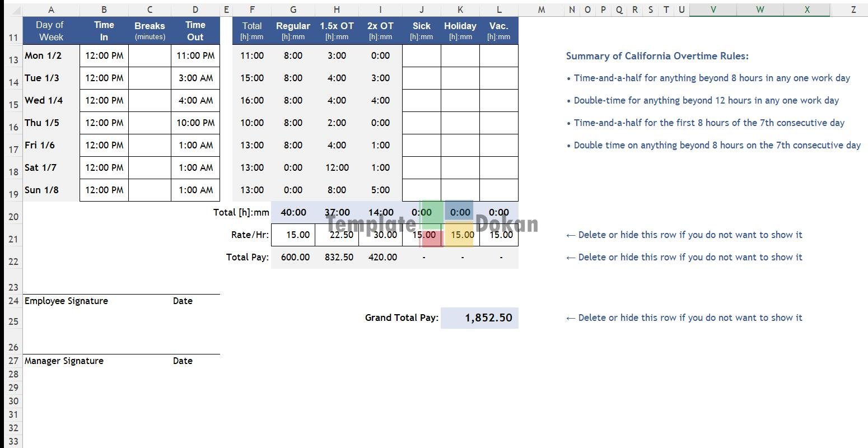Select the Regular total hours cell 40:00

coord(293,213)
